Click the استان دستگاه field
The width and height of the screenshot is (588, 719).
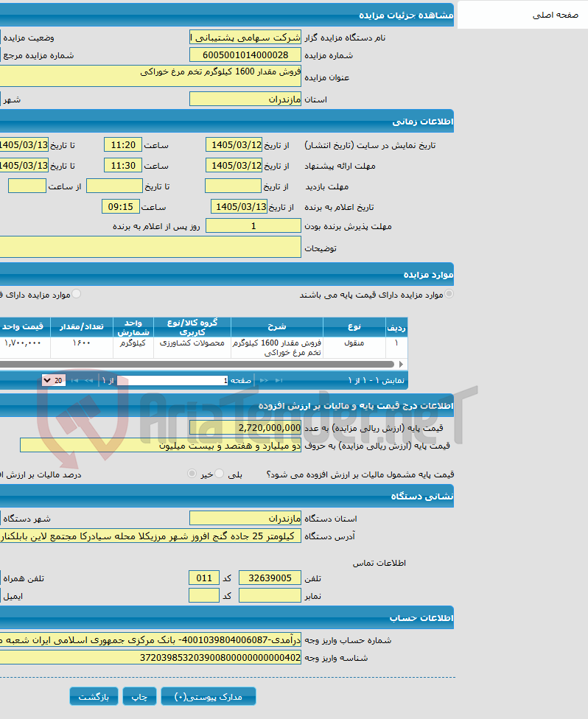coord(245,518)
